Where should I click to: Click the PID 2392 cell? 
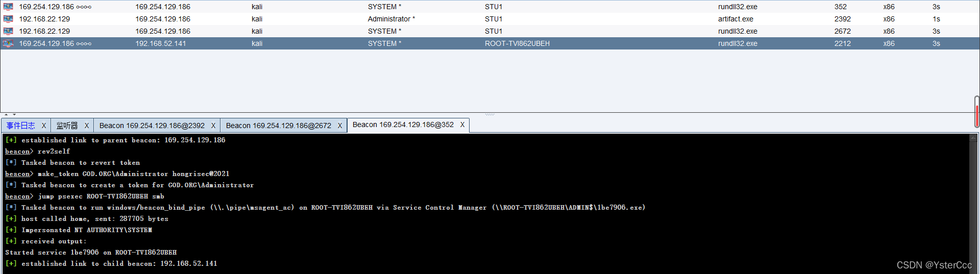tap(843, 19)
